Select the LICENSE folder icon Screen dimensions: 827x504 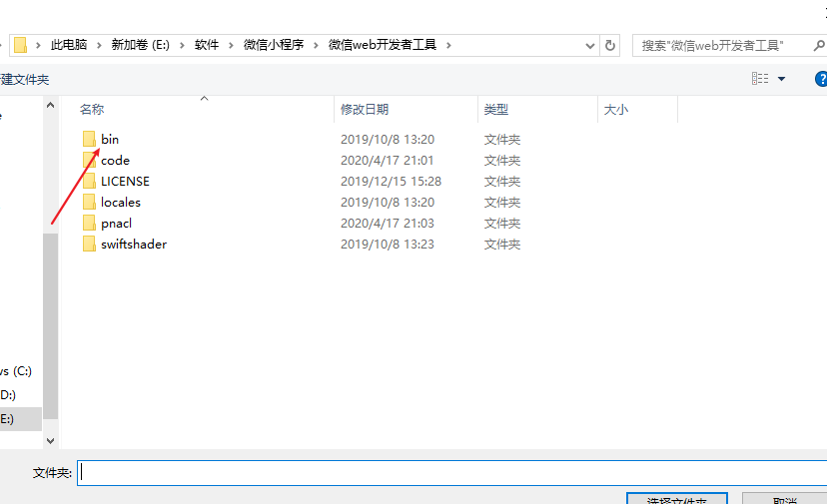coord(89,182)
